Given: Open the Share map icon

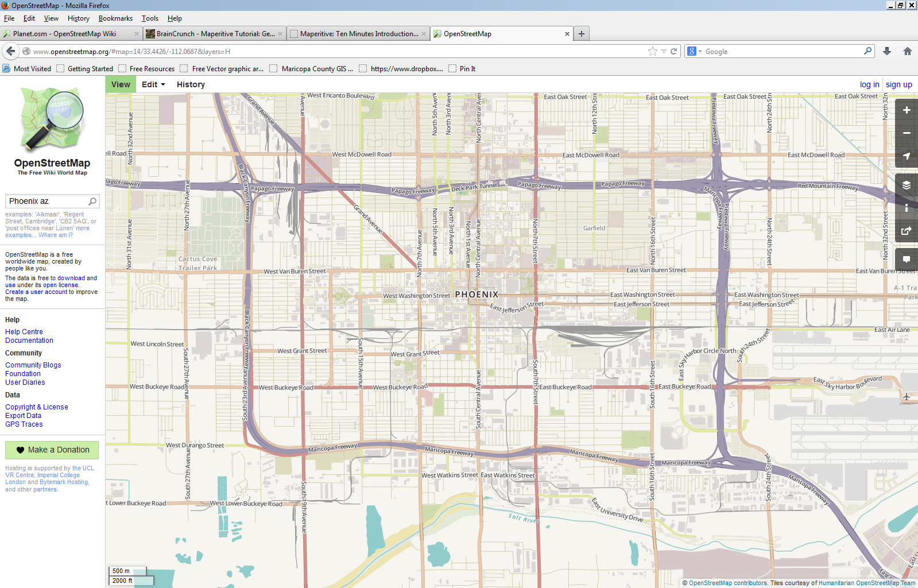Looking at the screenshot, I should click(x=907, y=231).
